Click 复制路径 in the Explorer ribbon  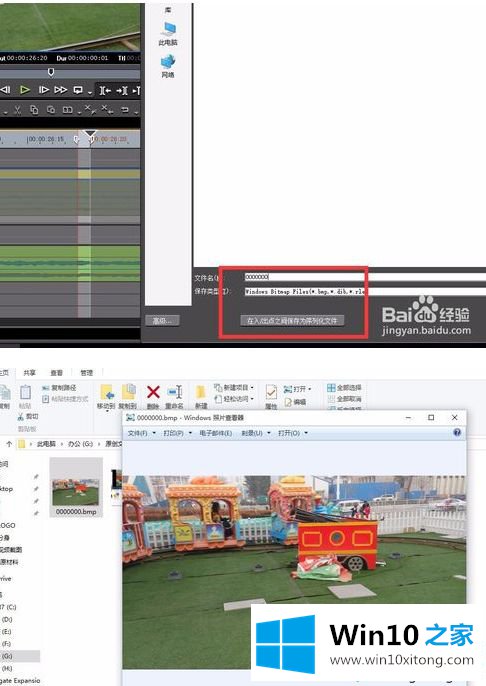click(x=59, y=388)
